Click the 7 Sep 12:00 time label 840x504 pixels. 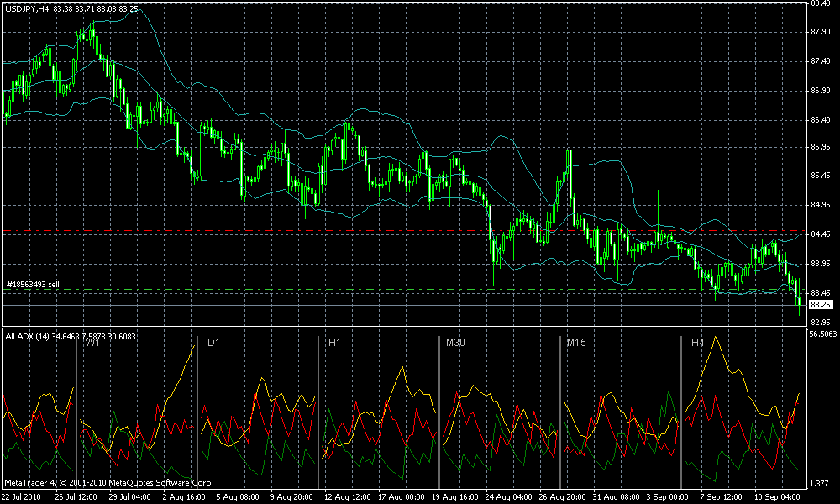click(x=721, y=497)
